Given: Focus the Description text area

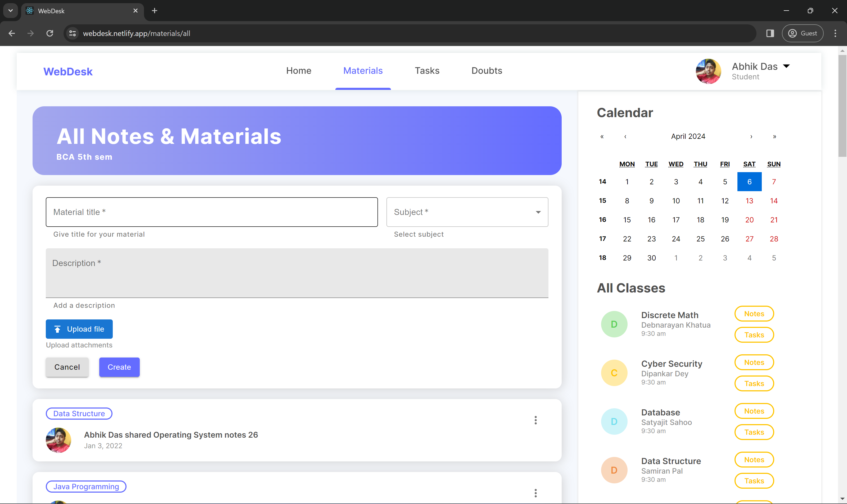Looking at the screenshot, I should click(x=297, y=273).
